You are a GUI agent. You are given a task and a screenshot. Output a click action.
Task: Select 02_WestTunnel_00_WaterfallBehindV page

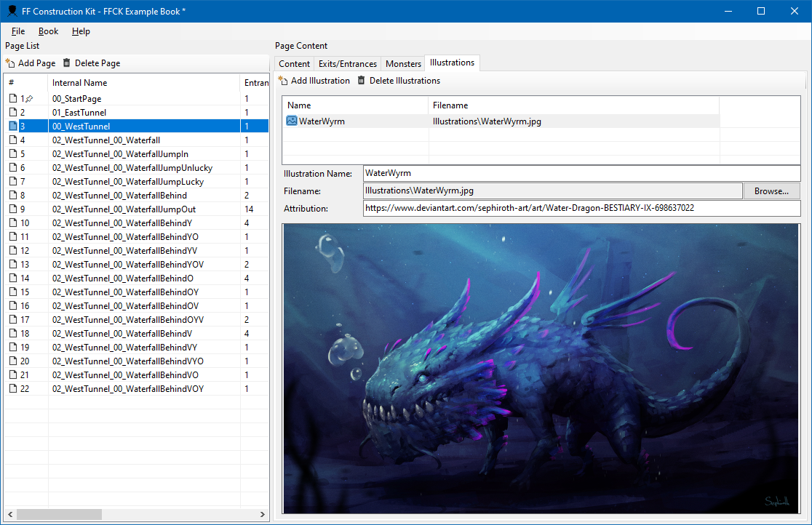click(x=137, y=334)
